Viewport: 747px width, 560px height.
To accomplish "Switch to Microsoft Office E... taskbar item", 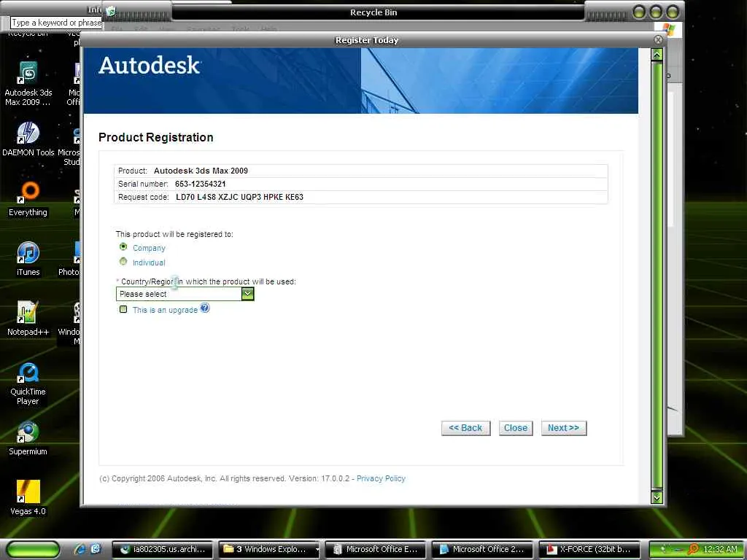I will point(376,549).
